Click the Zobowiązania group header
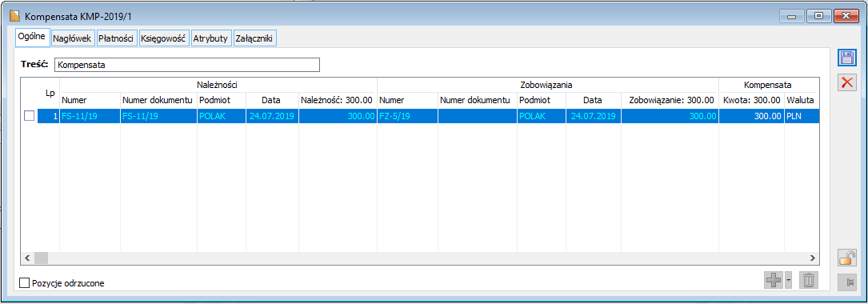The height and width of the screenshot is (304, 868). 547,86
